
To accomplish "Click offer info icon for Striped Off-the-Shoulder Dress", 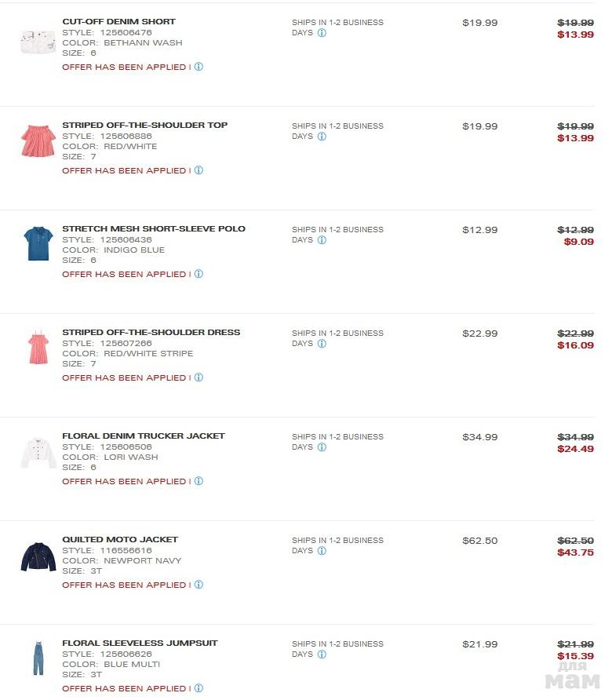I will (x=199, y=377).
